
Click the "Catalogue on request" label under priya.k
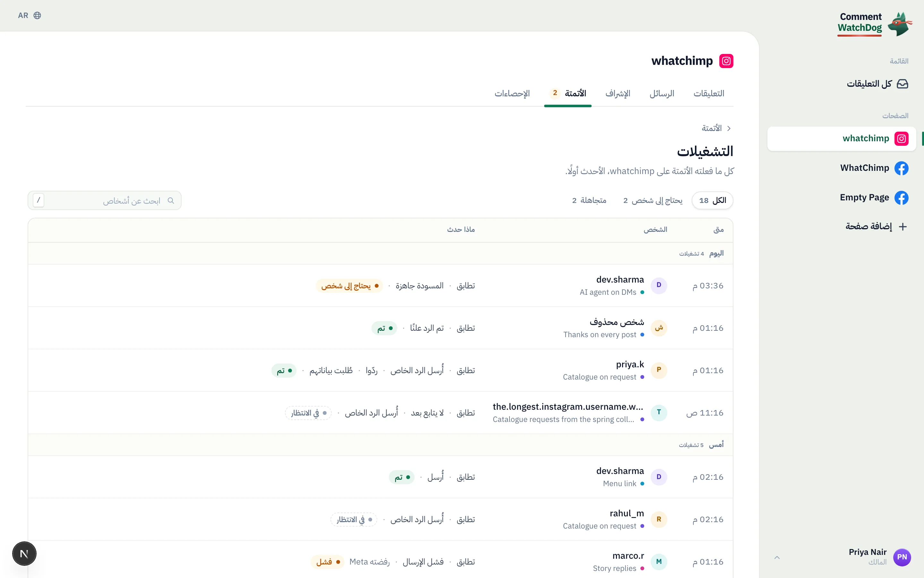point(599,377)
